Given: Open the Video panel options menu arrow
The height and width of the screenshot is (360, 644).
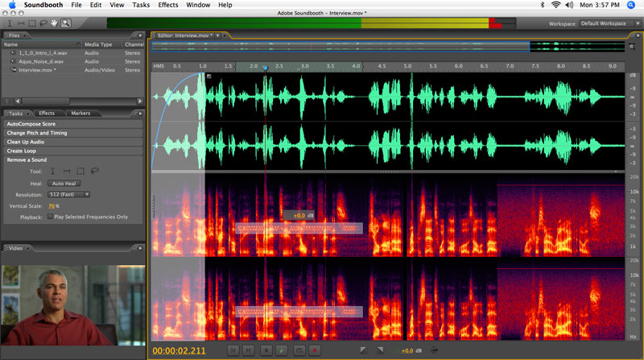Looking at the screenshot, I should coord(140,248).
